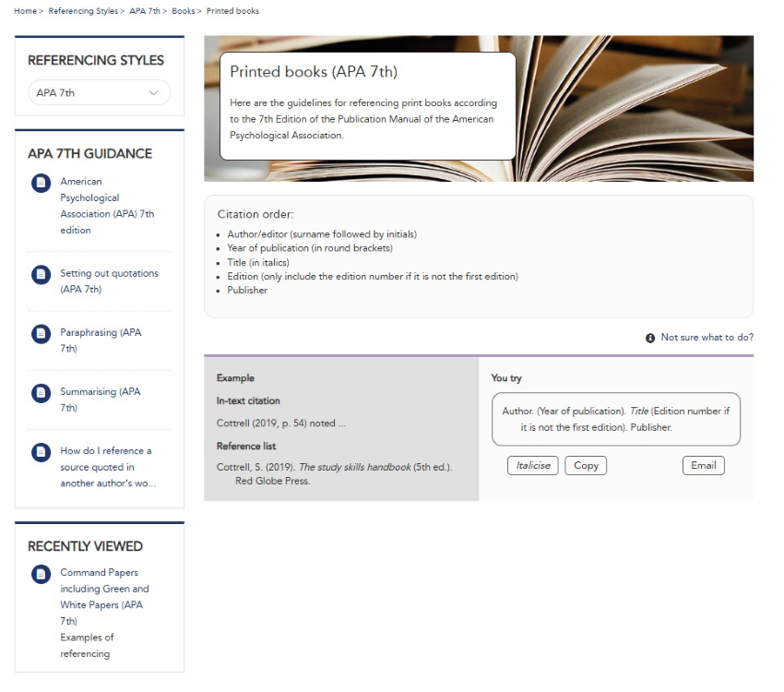Open Paraphrasing (APA 7th) guidance
The height and width of the screenshot is (692, 784).
pyautogui.click(x=101, y=340)
